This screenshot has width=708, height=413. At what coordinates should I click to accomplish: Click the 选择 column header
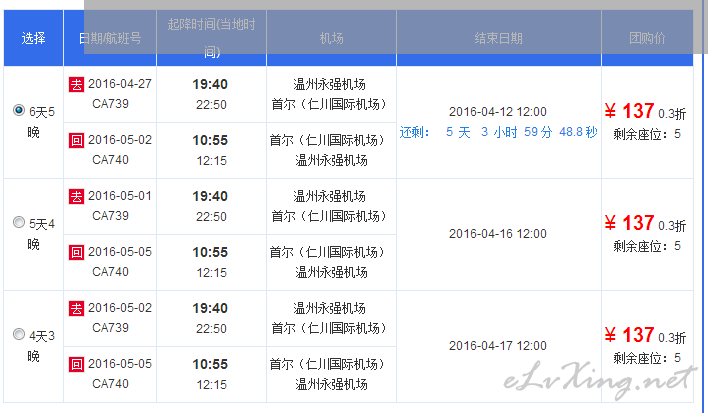[33, 38]
